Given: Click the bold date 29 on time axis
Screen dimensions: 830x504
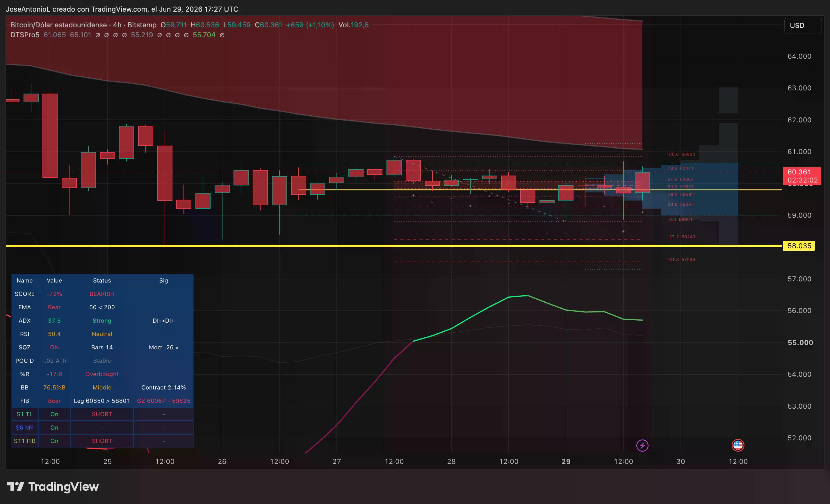Looking at the screenshot, I should [566, 462].
